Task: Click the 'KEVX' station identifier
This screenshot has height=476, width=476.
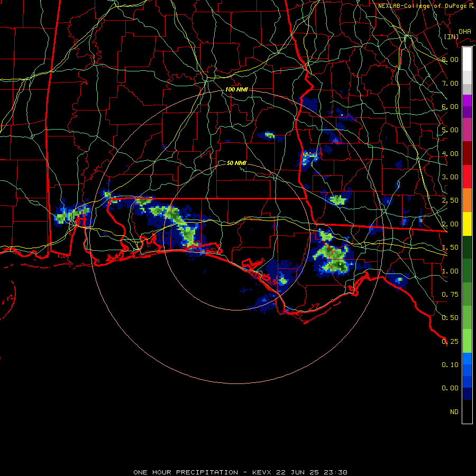Action: pyautogui.click(x=262, y=472)
